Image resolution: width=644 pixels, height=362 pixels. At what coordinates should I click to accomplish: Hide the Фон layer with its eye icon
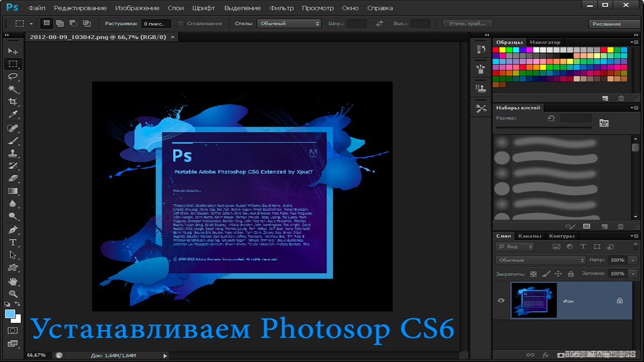(x=501, y=301)
